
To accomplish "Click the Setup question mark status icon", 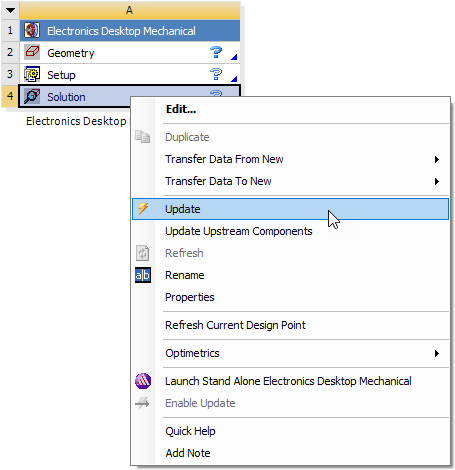I will coord(216,74).
